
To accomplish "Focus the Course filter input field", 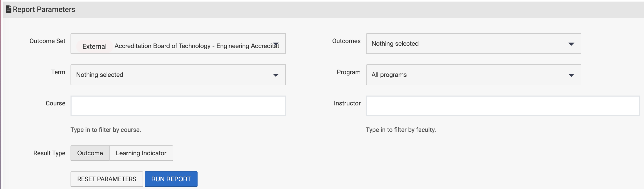I will (x=178, y=106).
